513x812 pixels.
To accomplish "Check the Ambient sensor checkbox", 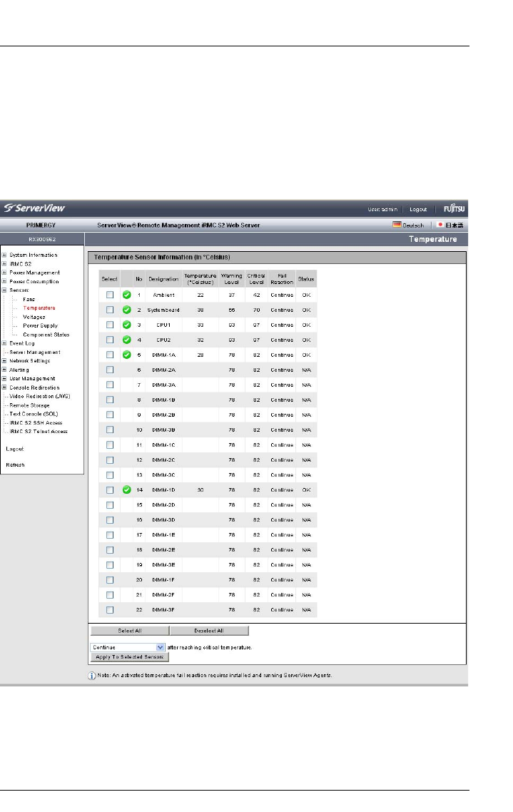I will click(x=110, y=295).
